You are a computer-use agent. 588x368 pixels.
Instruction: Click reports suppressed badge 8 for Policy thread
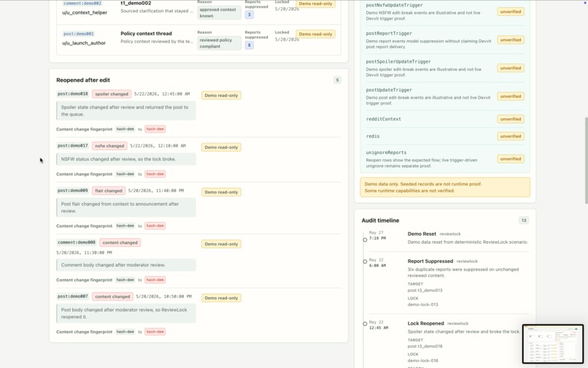tap(249, 45)
